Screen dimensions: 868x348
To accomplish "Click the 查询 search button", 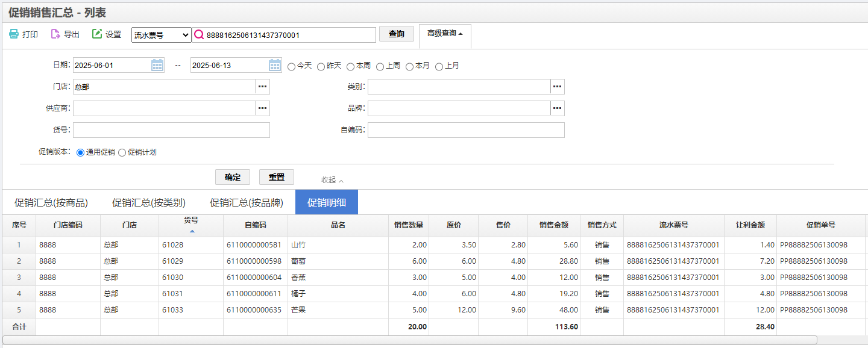I will [397, 34].
